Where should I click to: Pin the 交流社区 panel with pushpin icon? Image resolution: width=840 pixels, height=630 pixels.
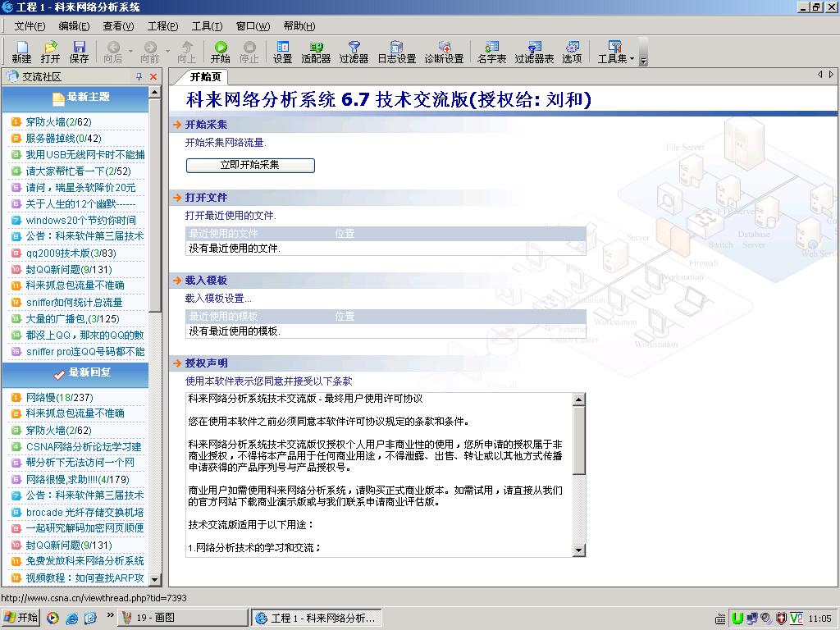point(139,76)
